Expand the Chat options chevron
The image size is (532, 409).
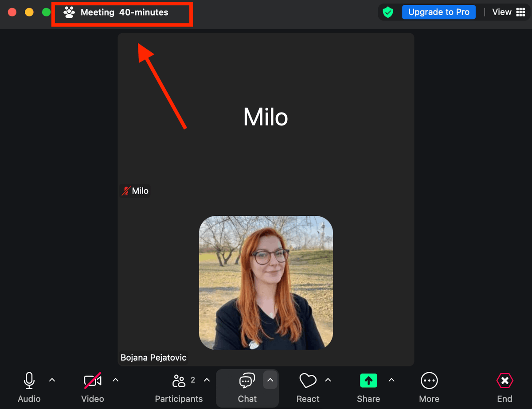tap(270, 380)
